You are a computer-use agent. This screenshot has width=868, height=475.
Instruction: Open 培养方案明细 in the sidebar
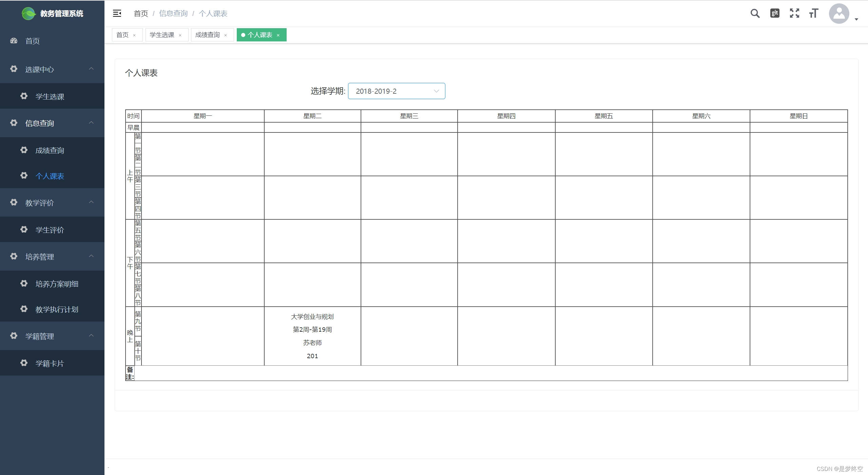[x=52, y=284]
